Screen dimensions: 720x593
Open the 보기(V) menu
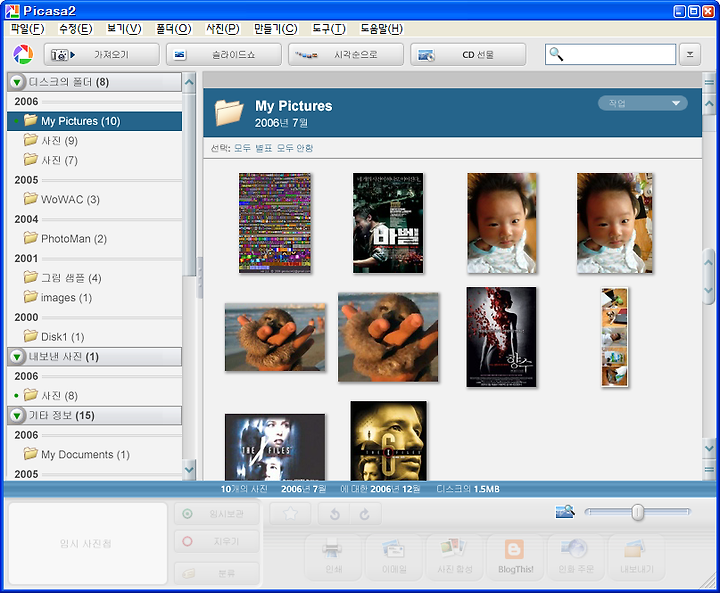[x=124, y=29]
